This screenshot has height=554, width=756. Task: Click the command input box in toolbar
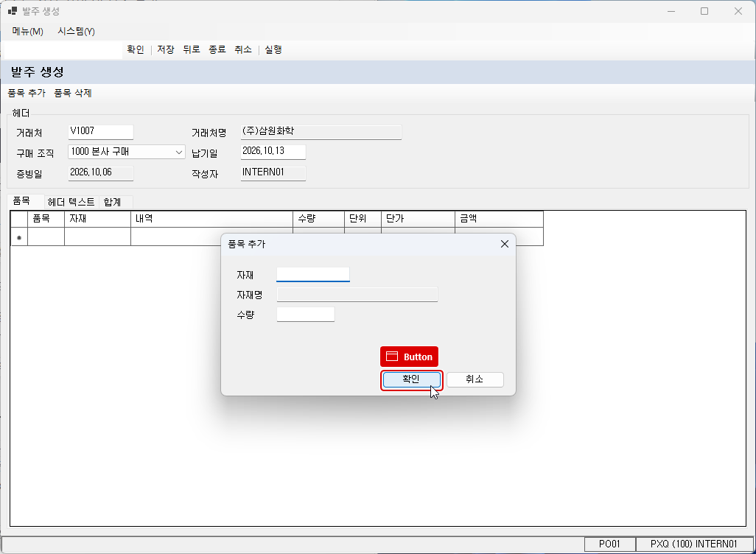[x=63, y=50]
